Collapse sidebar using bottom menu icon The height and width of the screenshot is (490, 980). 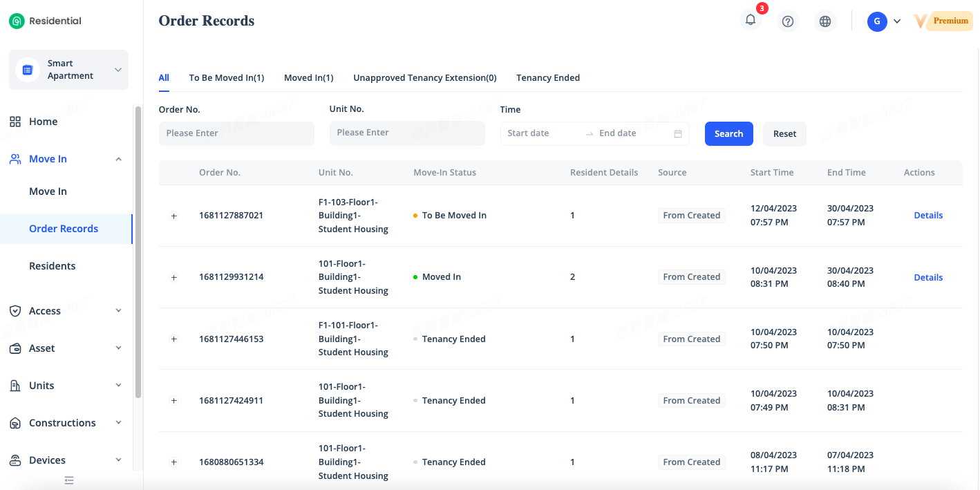pyautogui.click(x=69, y=480)
